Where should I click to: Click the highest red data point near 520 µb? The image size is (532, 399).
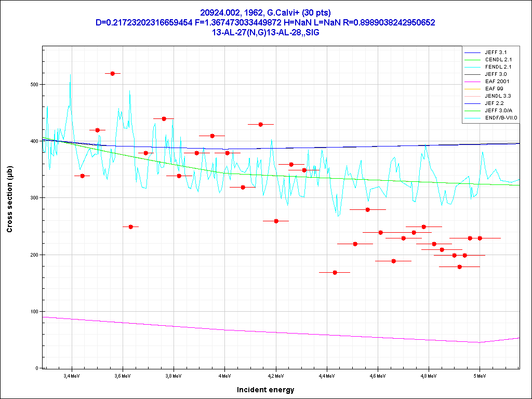click(x=113, y=74)
